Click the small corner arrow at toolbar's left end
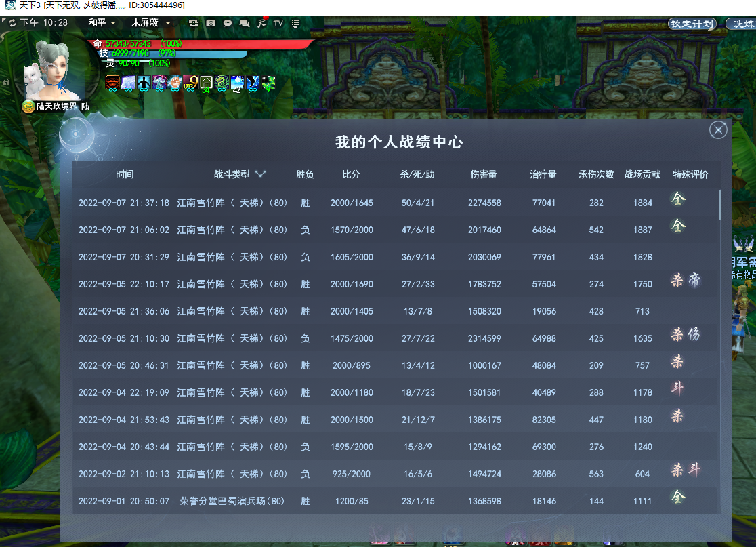This screenshot has height=547, width=756. [3, 21]
